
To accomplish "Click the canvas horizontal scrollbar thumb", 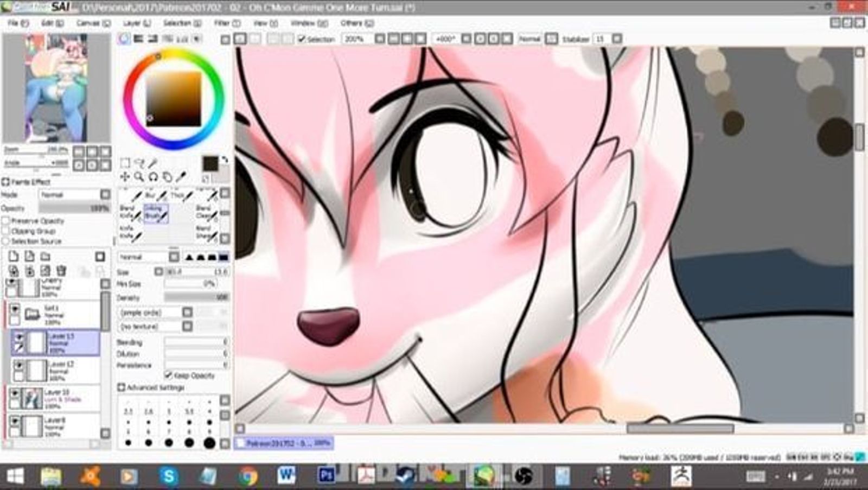I will [x=680, y=428].
